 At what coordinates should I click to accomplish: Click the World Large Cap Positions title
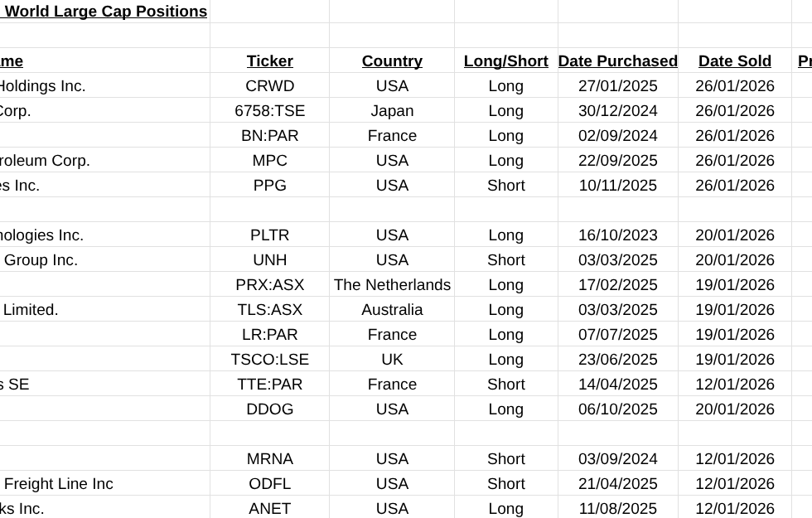(x=105, y=12)
